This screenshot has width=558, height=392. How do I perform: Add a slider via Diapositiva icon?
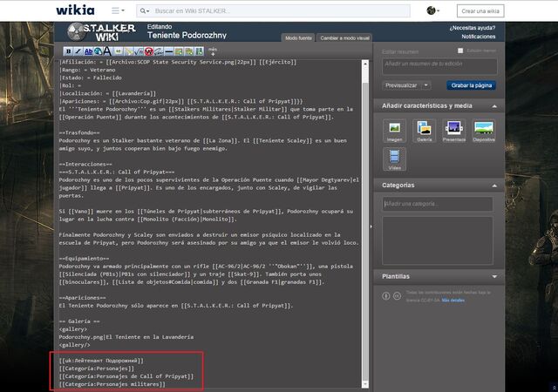click(484, 131)
